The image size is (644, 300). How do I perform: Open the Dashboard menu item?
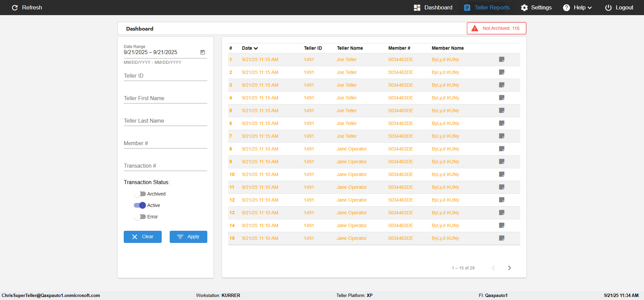[x=433, y=7]
